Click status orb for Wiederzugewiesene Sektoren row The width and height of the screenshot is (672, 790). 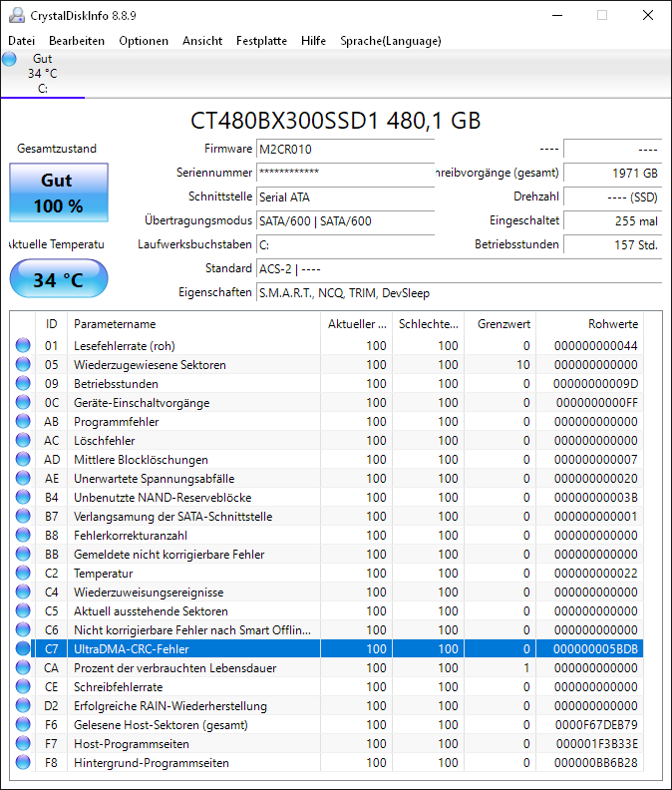click(23, 364)
